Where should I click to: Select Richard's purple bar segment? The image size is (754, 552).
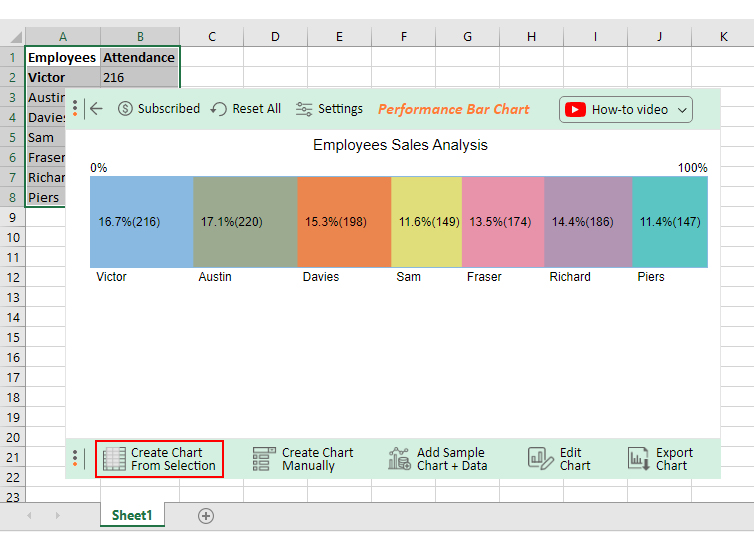pos(588,222)
